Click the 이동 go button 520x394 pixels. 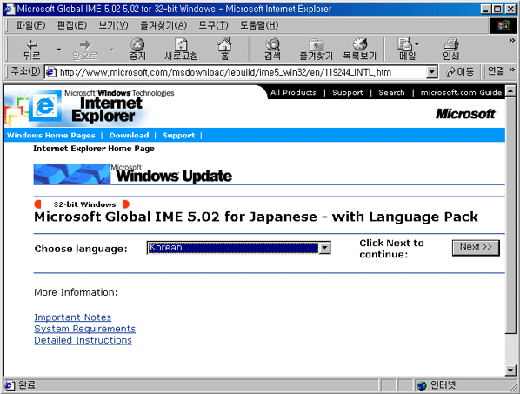[x=460, y=72]
